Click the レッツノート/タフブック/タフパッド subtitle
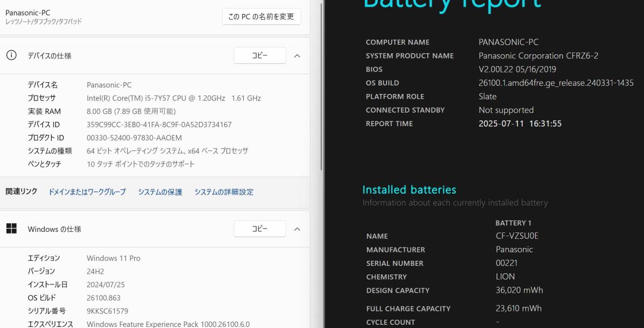 pos(43,21)
